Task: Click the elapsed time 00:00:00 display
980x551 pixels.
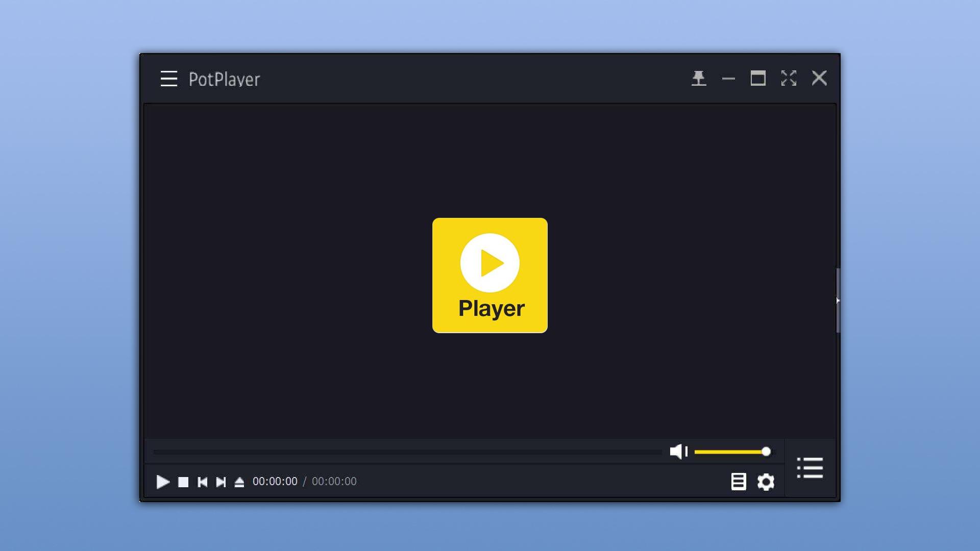Action: click(275, 482)
